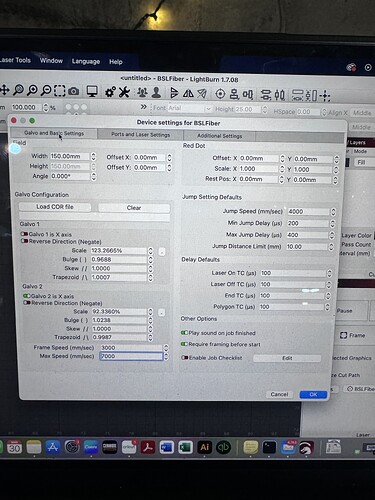
Task: Click the Frame button in main window
Action: tap(352, 335)
